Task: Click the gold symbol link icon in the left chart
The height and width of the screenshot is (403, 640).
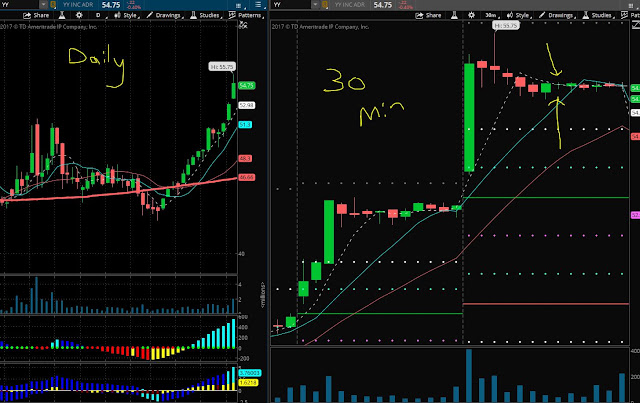Action: pyautogui.click(x=53, y=4)
